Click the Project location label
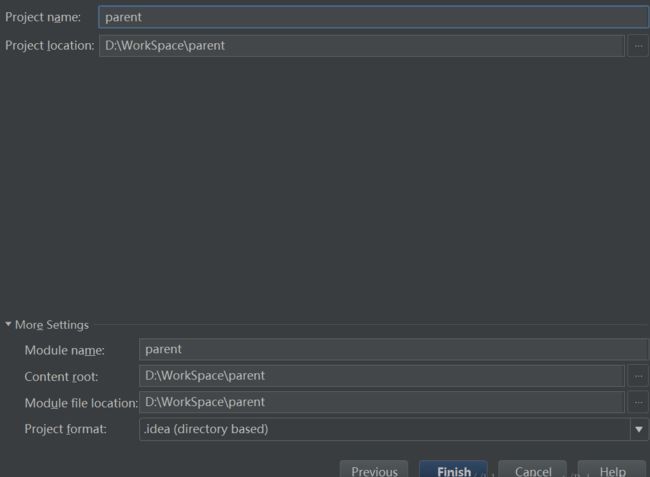The image size is (650, 477). [x=50, y=46]
